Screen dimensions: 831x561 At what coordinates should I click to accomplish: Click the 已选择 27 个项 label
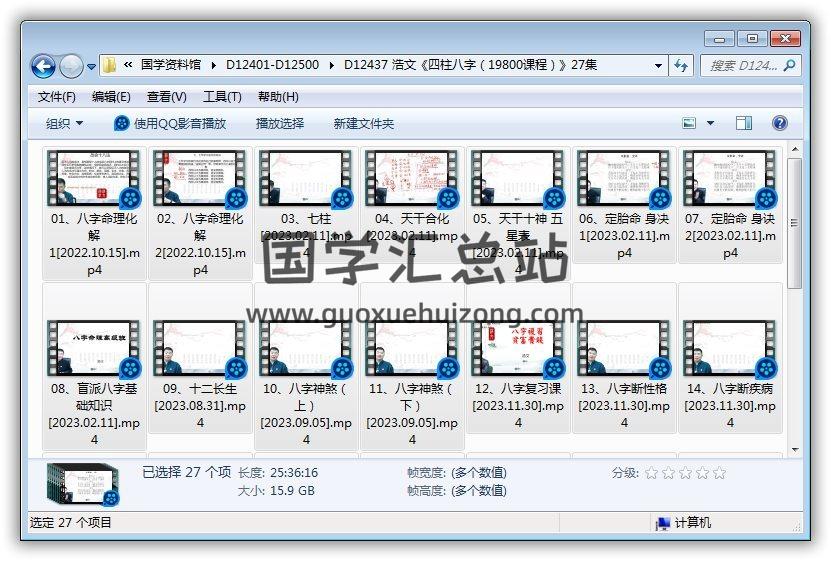pos(187,472)
